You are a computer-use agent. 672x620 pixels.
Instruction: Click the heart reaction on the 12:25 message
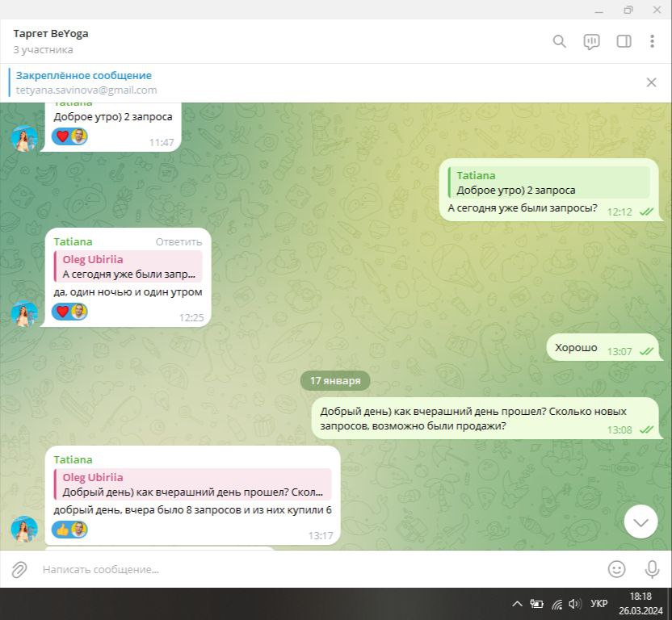click(x=62, y=312)
